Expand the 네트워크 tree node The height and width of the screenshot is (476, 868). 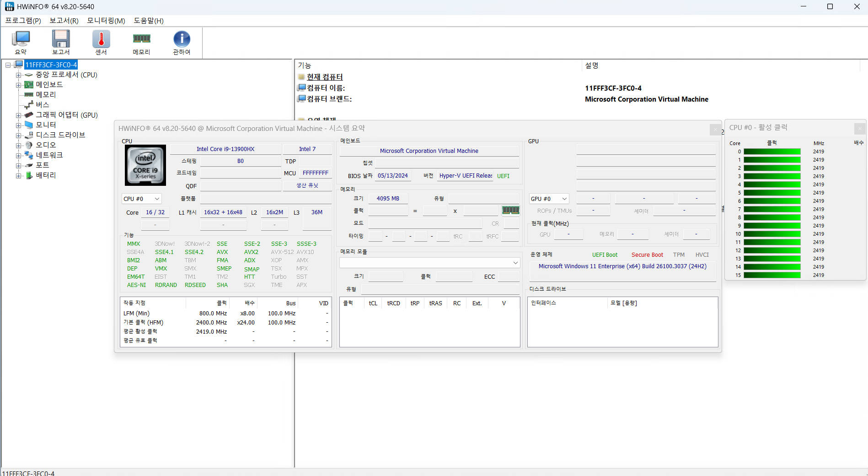(18, 156)
